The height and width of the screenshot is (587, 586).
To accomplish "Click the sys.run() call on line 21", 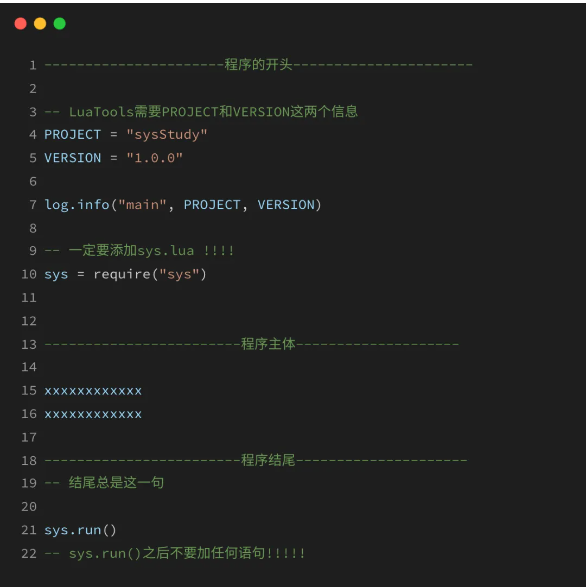I will coord(80,530).
